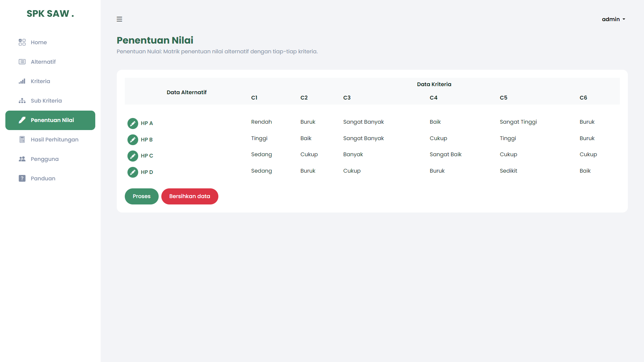Click the Pengguna users icon
644x362 pixels.
(22, 159)
